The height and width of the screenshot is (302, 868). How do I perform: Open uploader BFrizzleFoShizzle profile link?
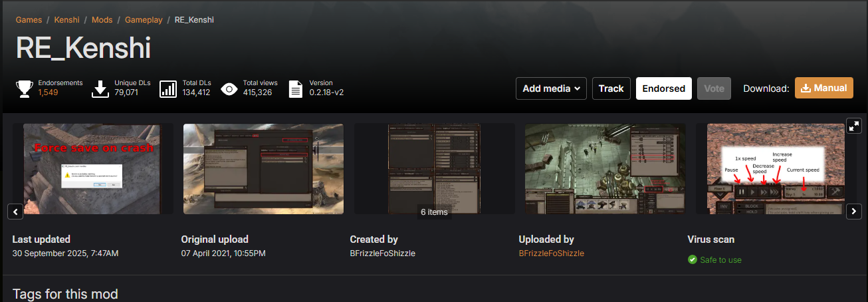(x=552, y=253)
